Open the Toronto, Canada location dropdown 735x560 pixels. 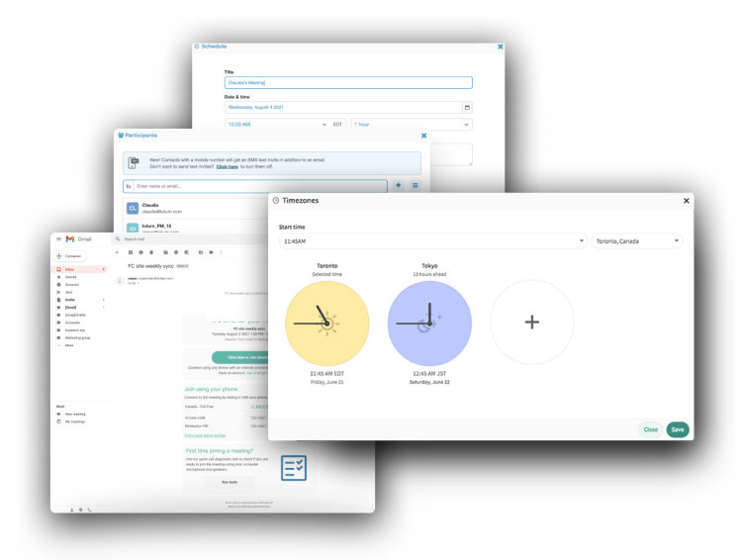coord(636,241)
